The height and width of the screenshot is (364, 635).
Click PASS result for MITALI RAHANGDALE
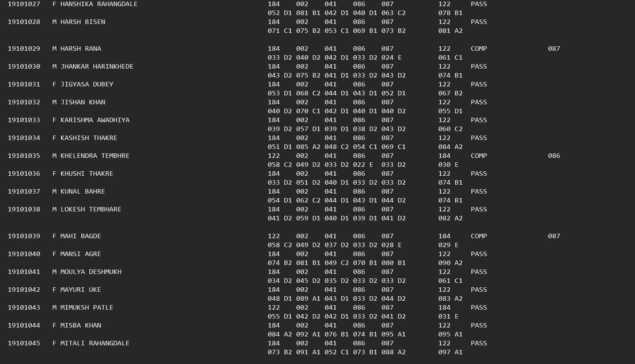pyautogui.click(x=479, y=343)
